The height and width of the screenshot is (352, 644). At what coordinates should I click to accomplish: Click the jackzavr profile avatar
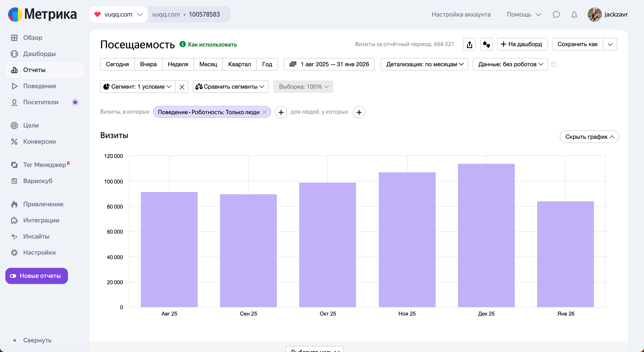594,15
